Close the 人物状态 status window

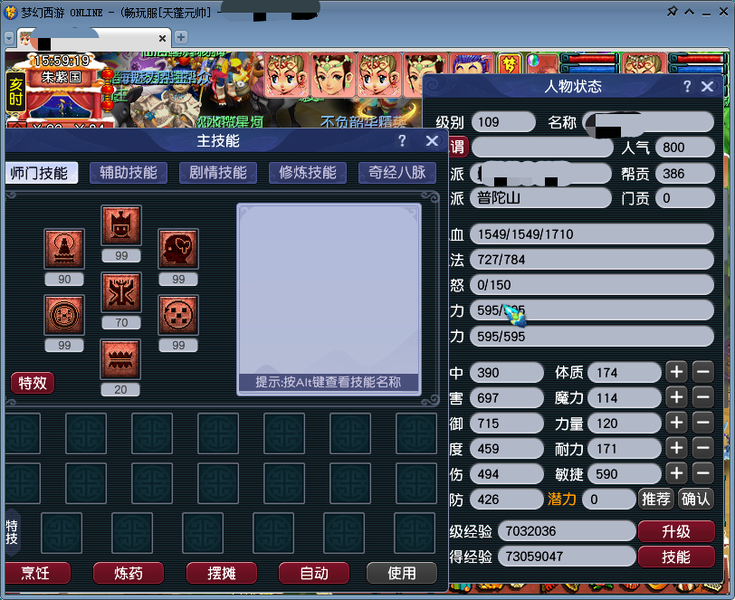point(707,86)
